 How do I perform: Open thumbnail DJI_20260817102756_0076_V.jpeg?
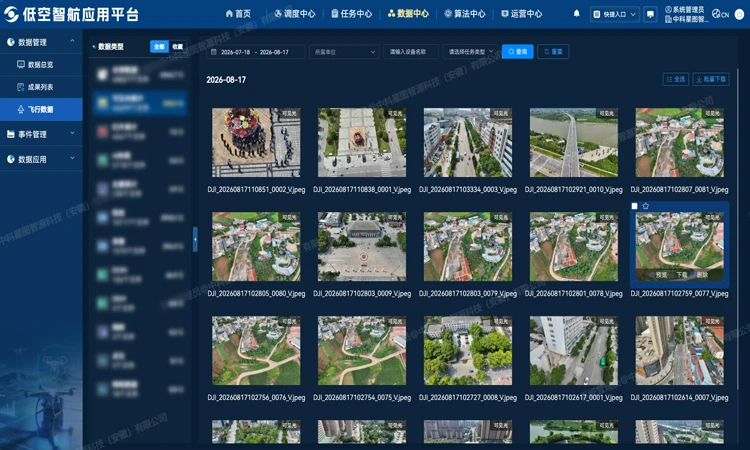pos(256,351)
